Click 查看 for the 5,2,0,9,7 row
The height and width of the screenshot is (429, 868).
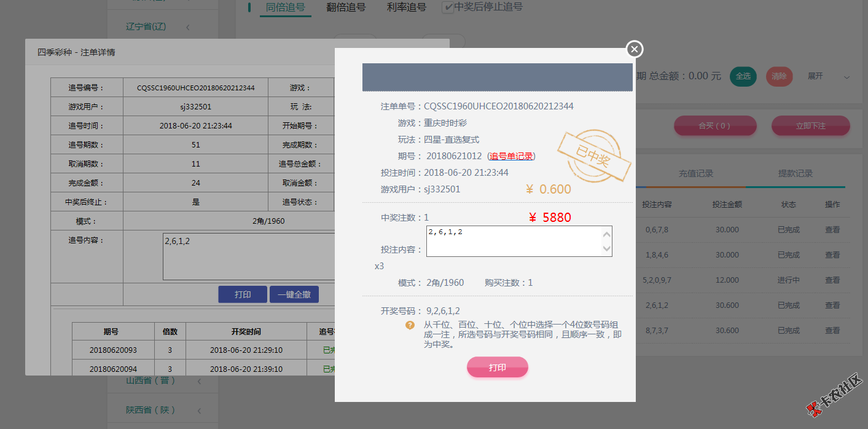coord(832,280)
